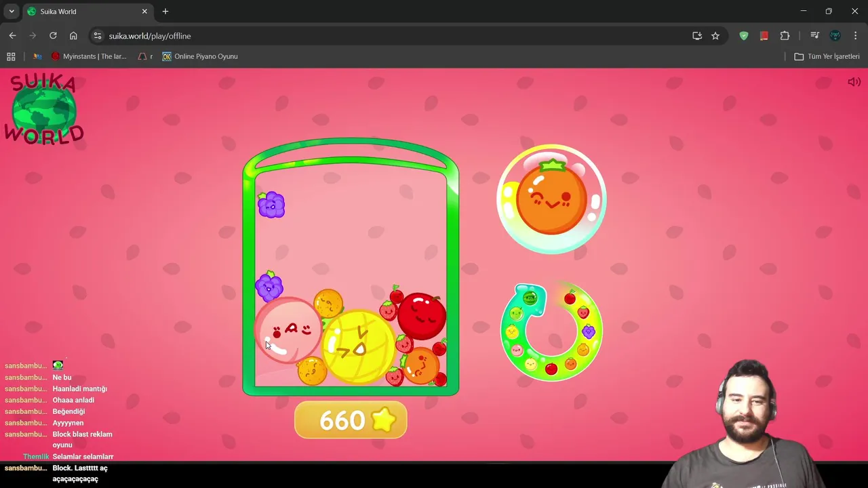This screenshot has width=868, height=488.
Task: Open the first icon-only bookmark
Action: [37, 56]
